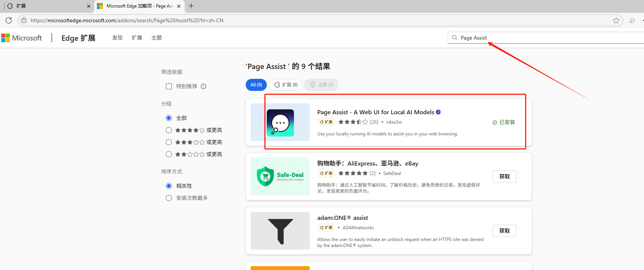Open the 扩展 navigation item
644x270 pixels.
(137, 38)
